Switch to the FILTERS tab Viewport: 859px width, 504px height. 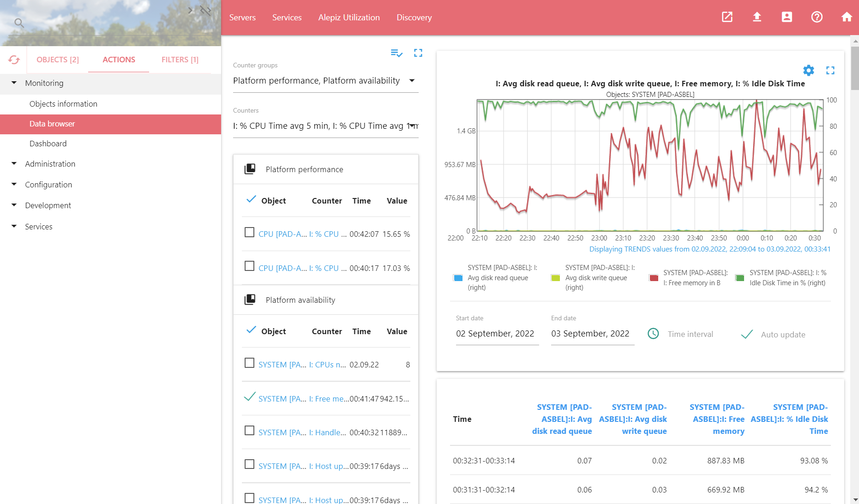pyautogui.click(x=180, y=60)
